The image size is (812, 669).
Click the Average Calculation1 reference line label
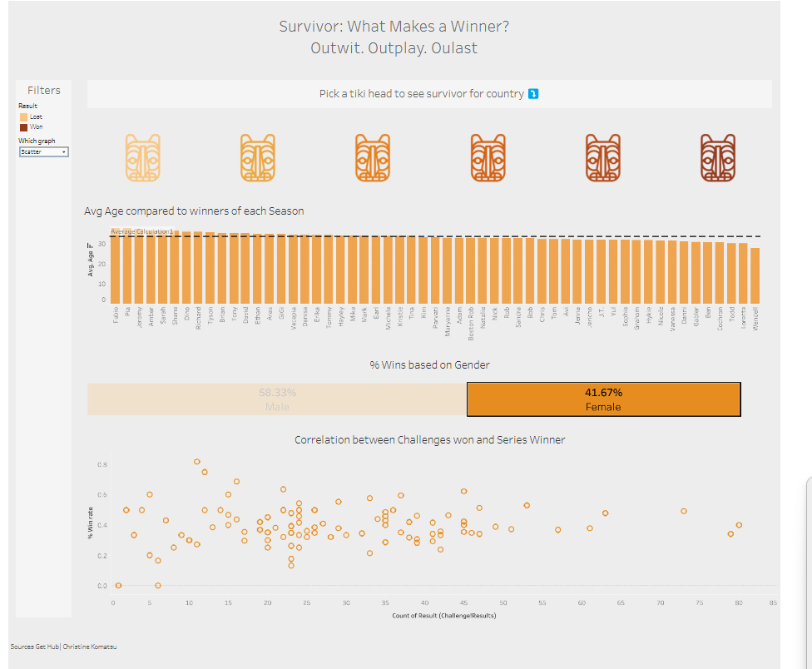[141, 231]
